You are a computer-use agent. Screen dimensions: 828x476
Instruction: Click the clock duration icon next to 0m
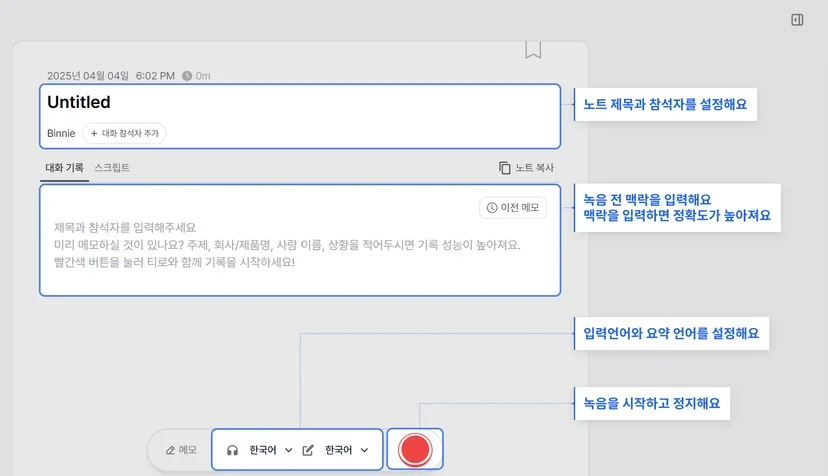(187, 76)
